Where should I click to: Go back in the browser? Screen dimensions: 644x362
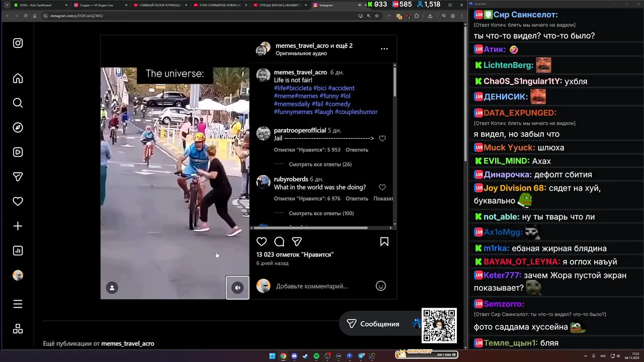point(7,16)
